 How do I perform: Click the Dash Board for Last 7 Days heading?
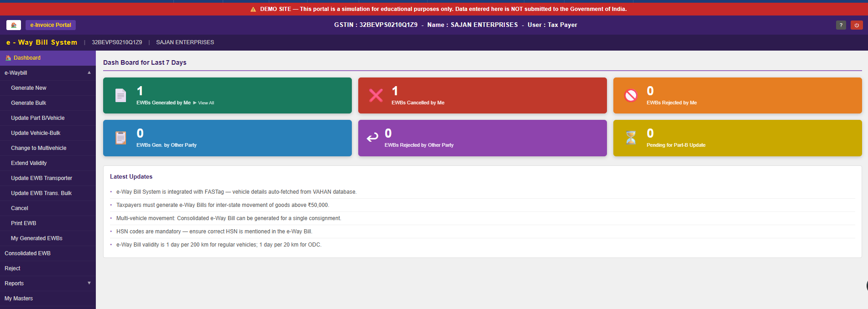pos(145,62)
